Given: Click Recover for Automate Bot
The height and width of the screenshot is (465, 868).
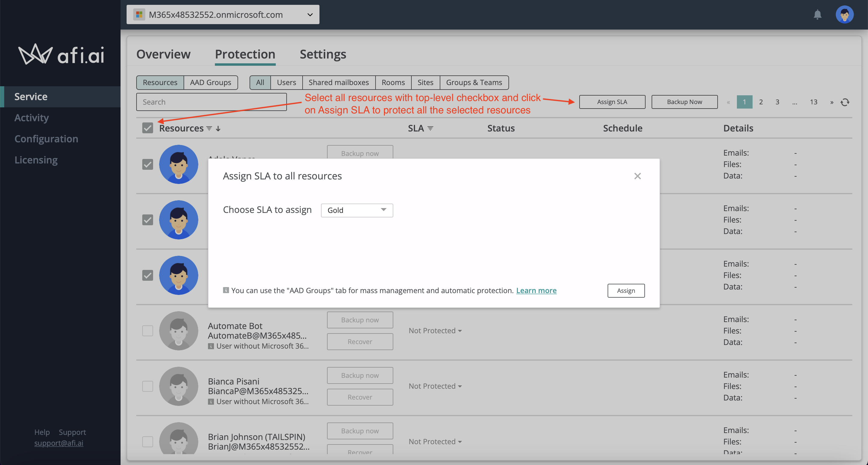Looking at the screenshot, I should pyautogui.click(x=360, y=342).
